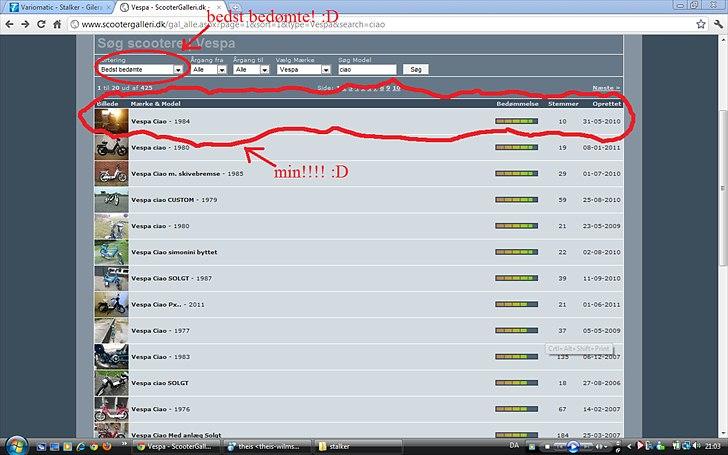
Task: Go to next page via Næste link
Action: 605,88
